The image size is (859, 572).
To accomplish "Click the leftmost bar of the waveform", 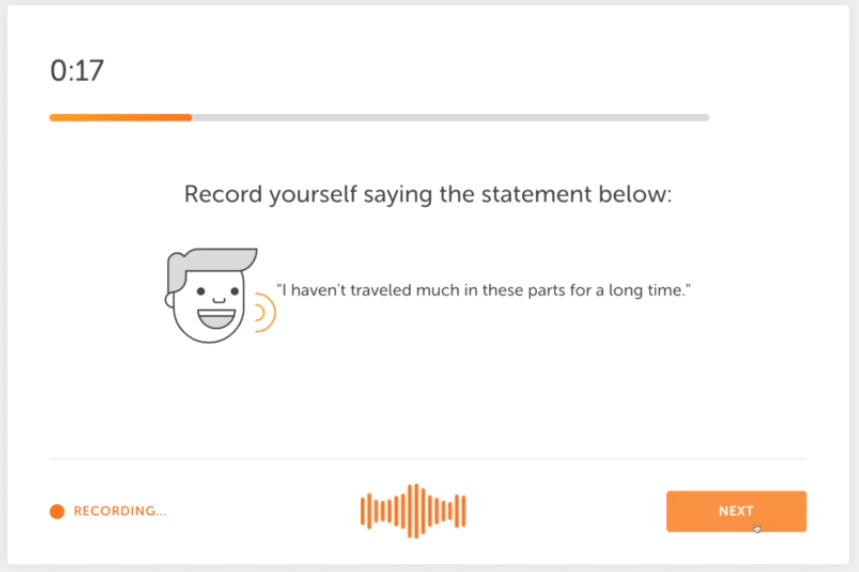I will click(362, 511).
